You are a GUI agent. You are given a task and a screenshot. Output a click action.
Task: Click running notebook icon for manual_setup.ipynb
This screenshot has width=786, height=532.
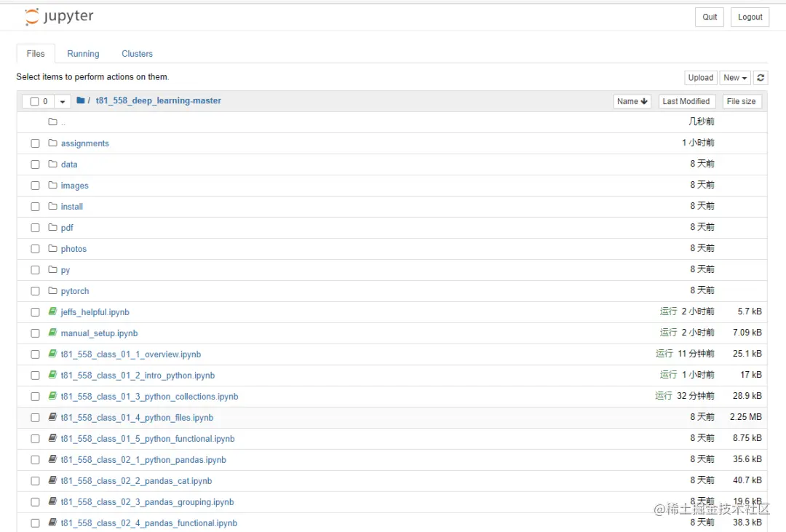52,333
